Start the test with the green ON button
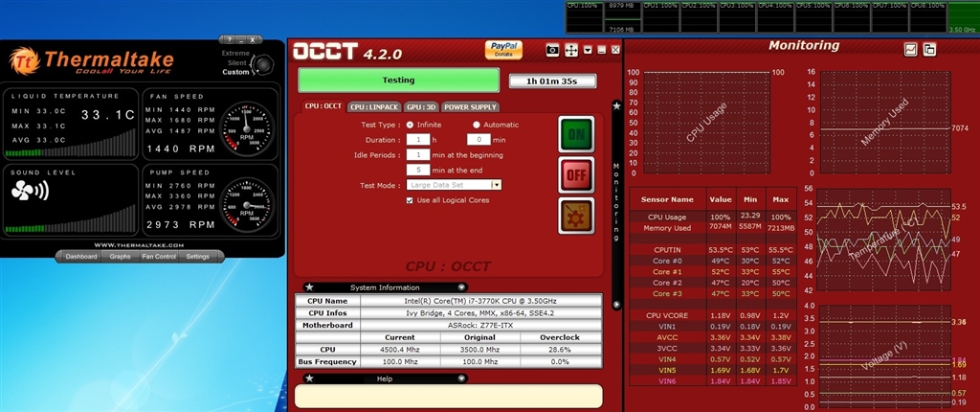The width and height of the screenshot is (980, 412). pyautogui.click(x=576, y=134)
